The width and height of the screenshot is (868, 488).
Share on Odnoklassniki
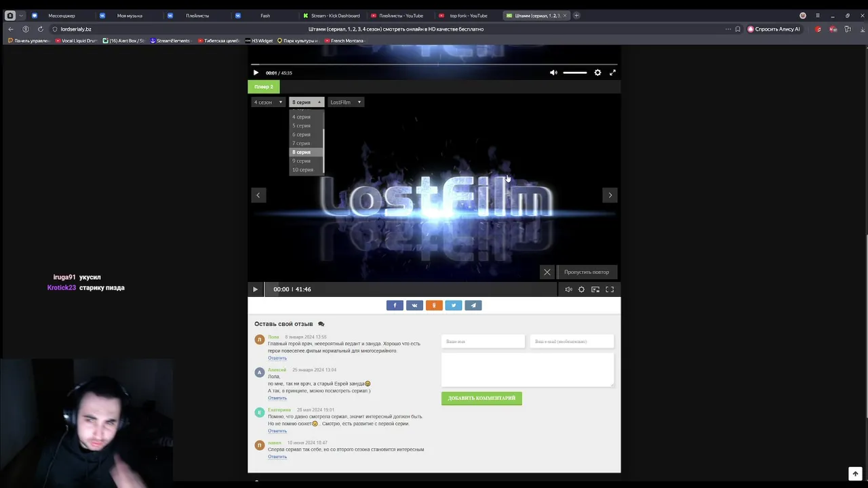coord(434,306)
